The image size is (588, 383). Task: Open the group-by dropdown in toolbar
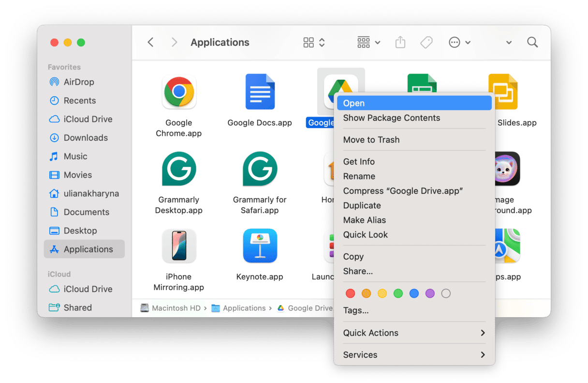coord(368,43)
